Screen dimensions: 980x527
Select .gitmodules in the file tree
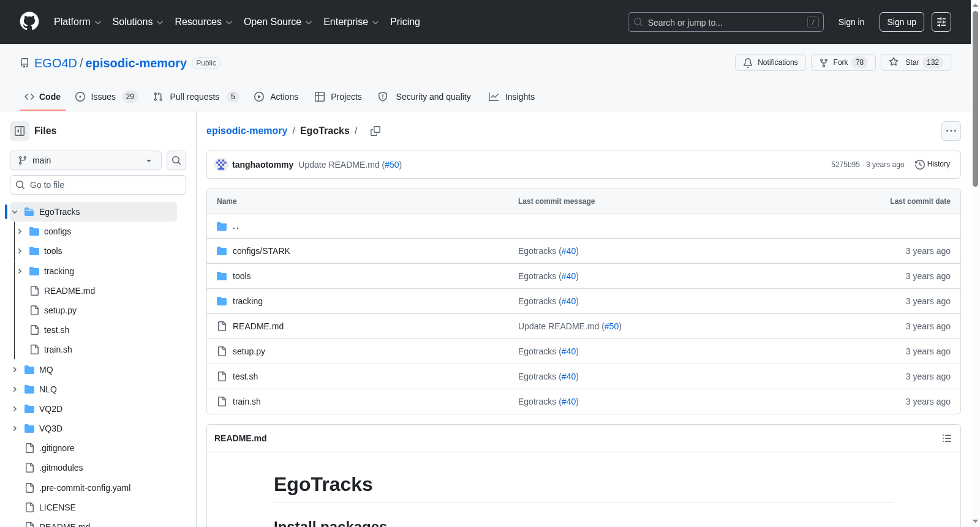(x=61, y=468)
